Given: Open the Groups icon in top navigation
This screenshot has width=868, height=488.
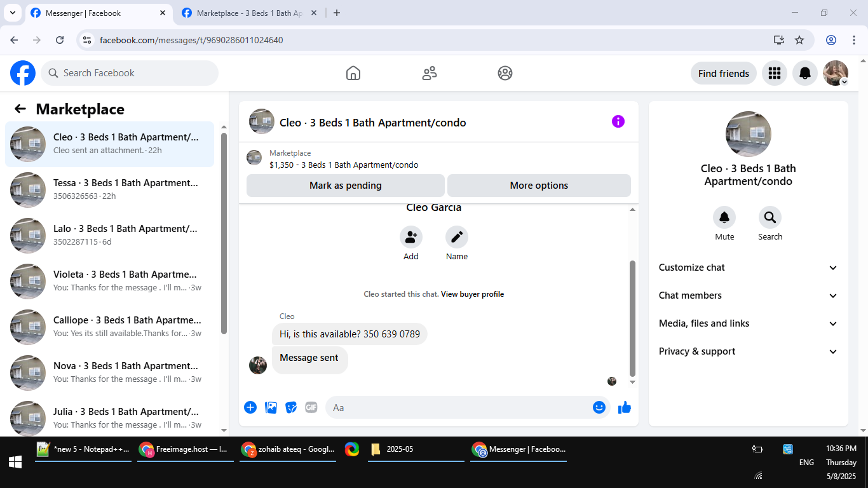Looking at the screenshot, I should pos(505,73).
